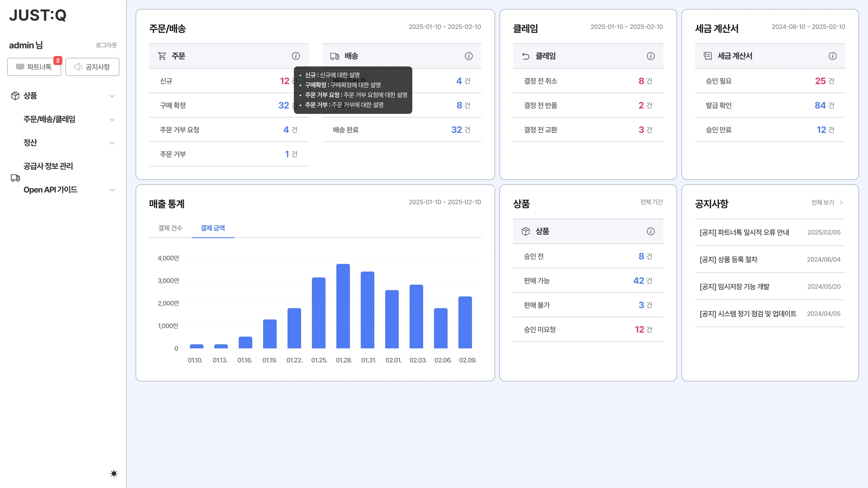Click the 승인 필요 tax invoice row
This screenshot has height=488, width=868.
point(770,81)
